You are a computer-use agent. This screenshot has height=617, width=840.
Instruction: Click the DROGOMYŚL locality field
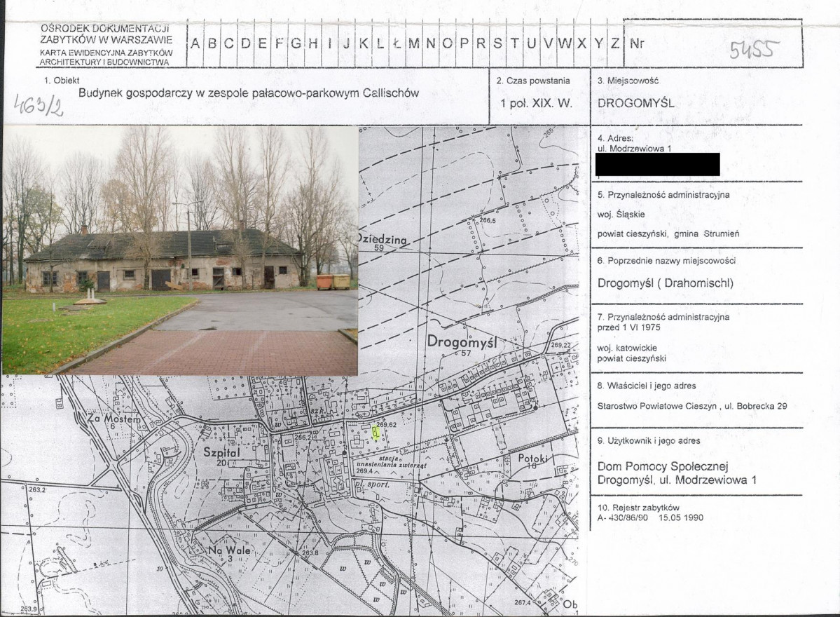coord(635,103)
